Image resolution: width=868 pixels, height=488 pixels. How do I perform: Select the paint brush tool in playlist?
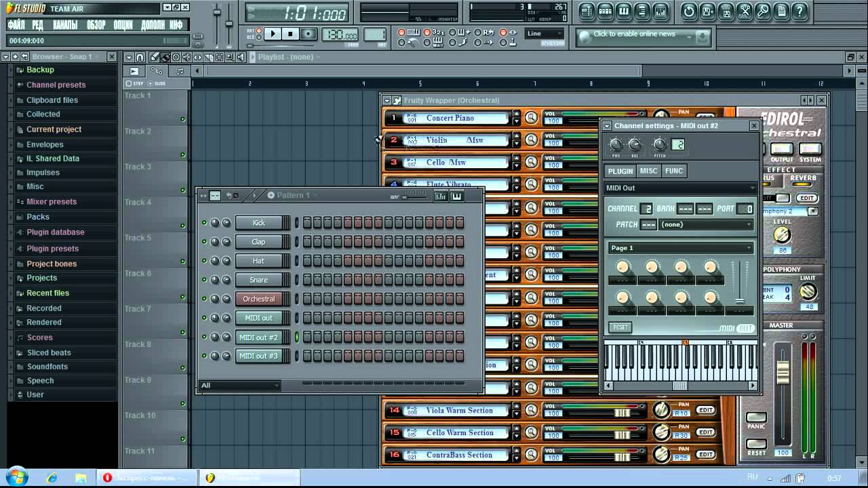(165, 57)
